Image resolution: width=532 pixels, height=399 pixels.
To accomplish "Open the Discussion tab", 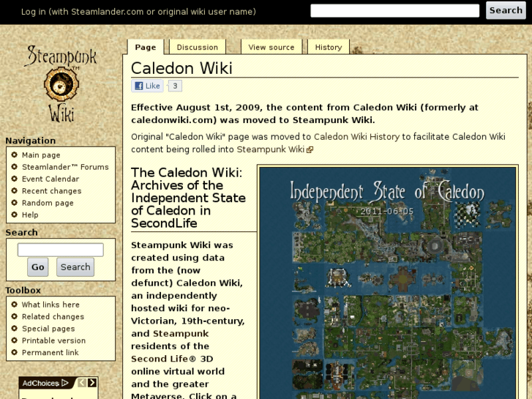I will (198, 47).
